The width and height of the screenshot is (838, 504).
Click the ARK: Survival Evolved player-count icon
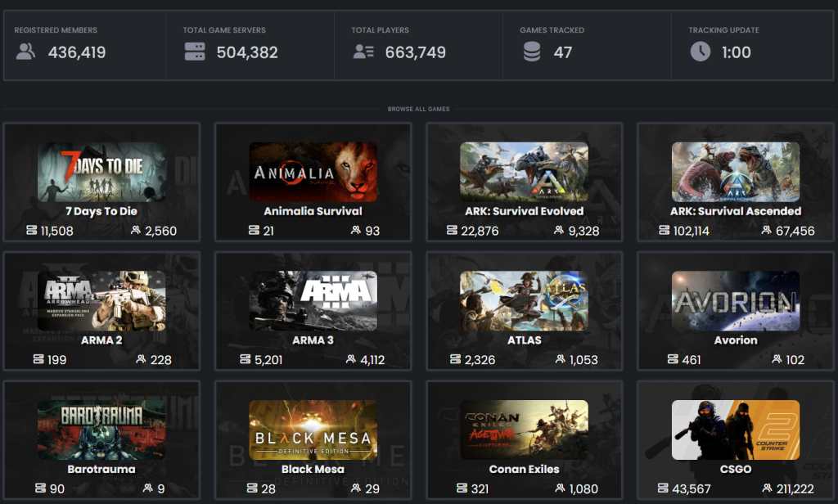tap(559, 230)
